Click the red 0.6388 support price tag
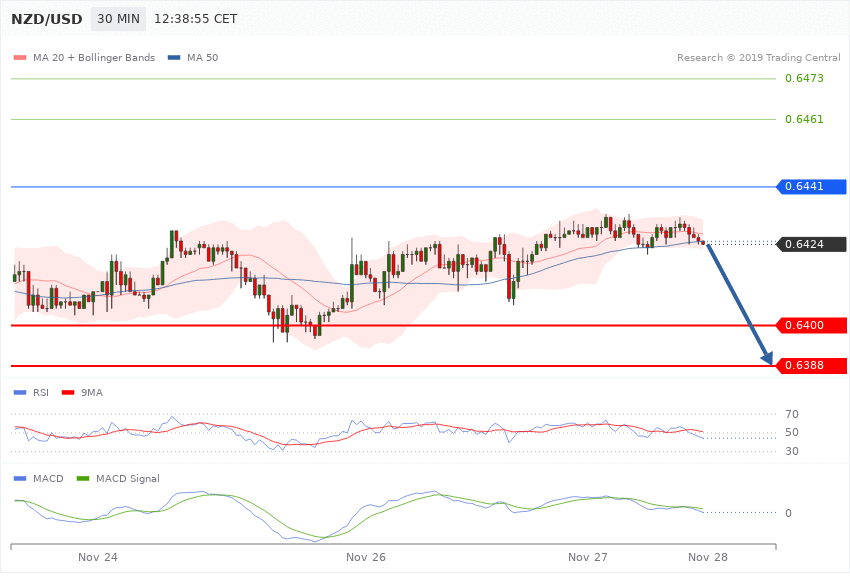850x576 pixels. point(812,366)
